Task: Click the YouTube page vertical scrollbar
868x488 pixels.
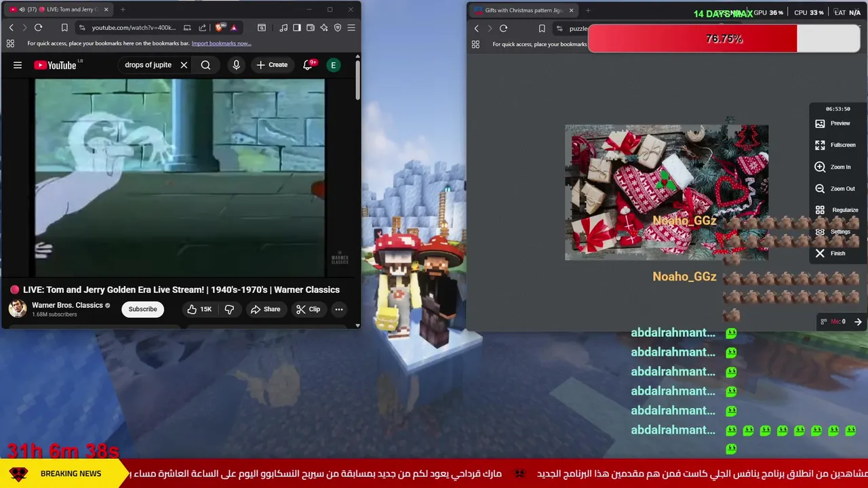Action: (357, 81)
